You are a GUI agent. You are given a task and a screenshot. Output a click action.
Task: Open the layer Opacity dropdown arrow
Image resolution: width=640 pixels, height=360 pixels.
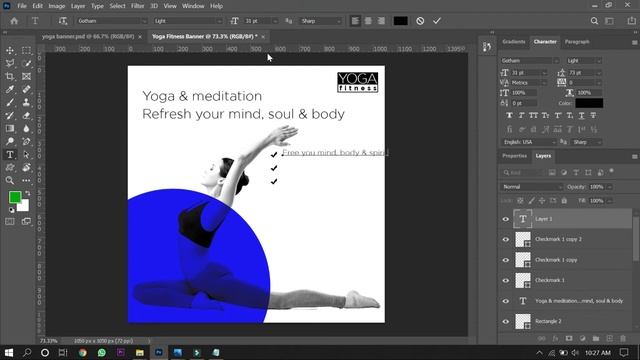point(609,187)
